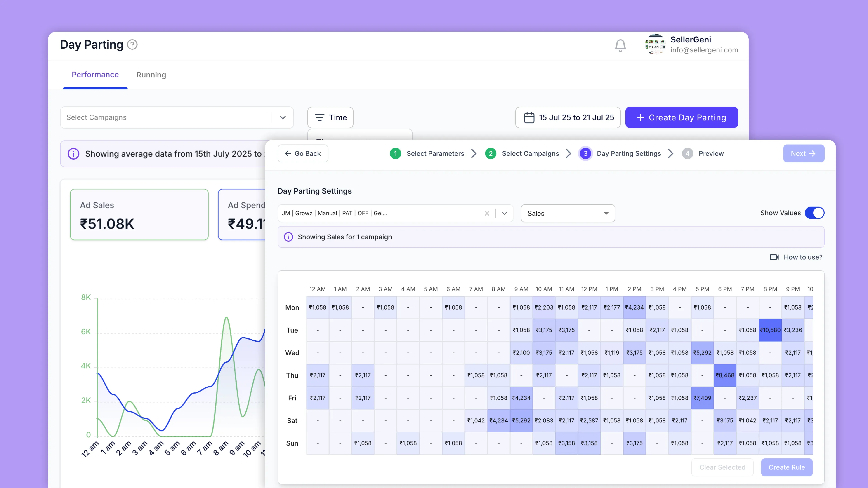
Task: Click the Clear Selected button
Action: point(722,467)
